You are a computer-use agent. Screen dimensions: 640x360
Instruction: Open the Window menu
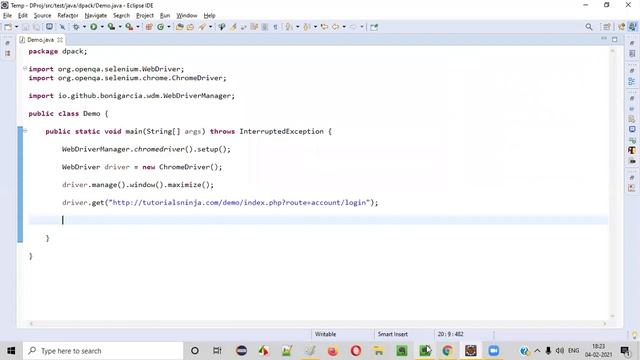click(x=187, y=16)
